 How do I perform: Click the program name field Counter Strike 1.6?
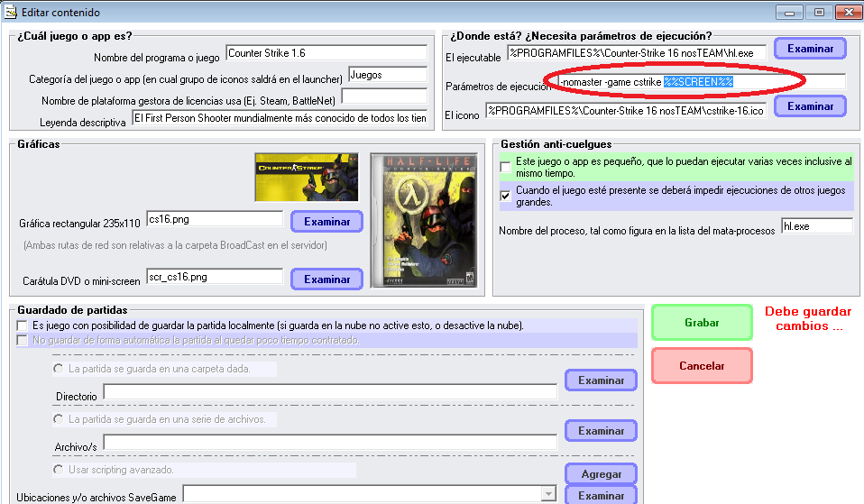pyautogui.click(x=326, y=53)
